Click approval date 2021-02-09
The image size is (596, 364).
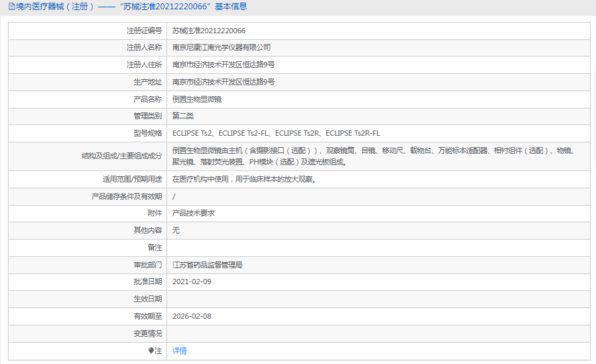point(192,281)
